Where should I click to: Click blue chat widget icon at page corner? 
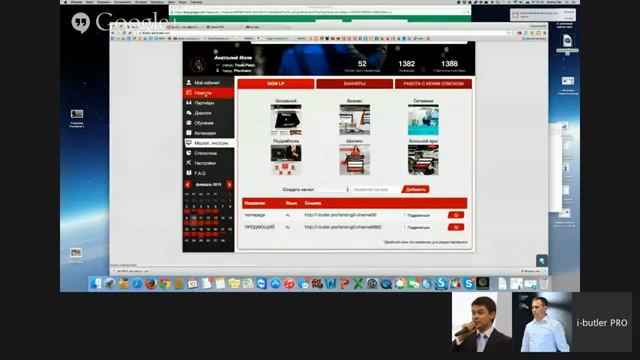coord(542,260)
